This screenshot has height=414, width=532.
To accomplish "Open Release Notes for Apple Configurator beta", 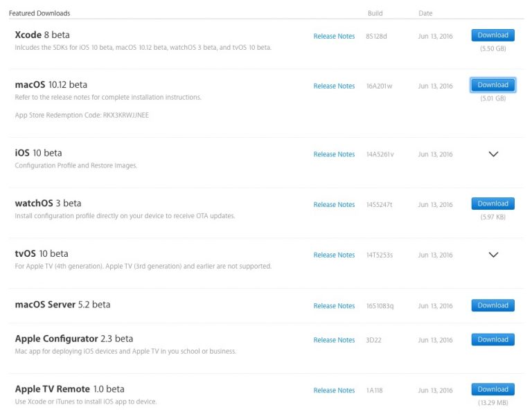I will (334, 341).
